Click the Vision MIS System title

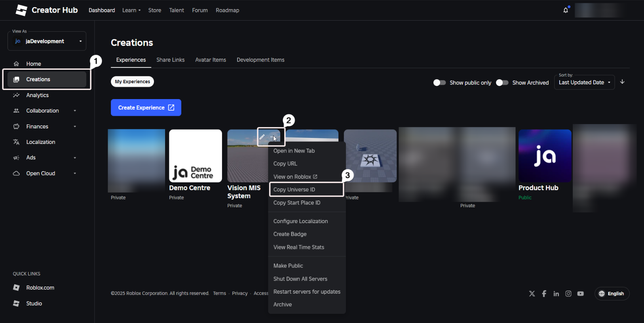(x=244, y=192)
